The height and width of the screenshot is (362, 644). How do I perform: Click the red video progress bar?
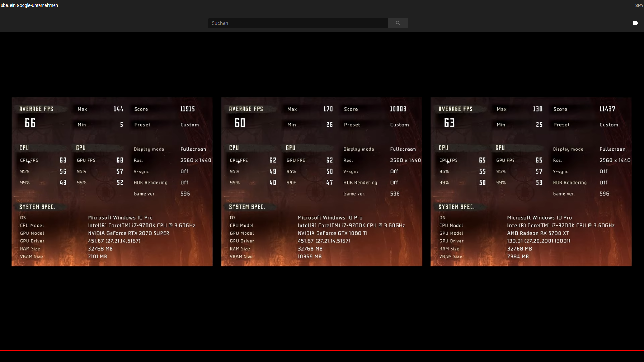click(322, 350)
